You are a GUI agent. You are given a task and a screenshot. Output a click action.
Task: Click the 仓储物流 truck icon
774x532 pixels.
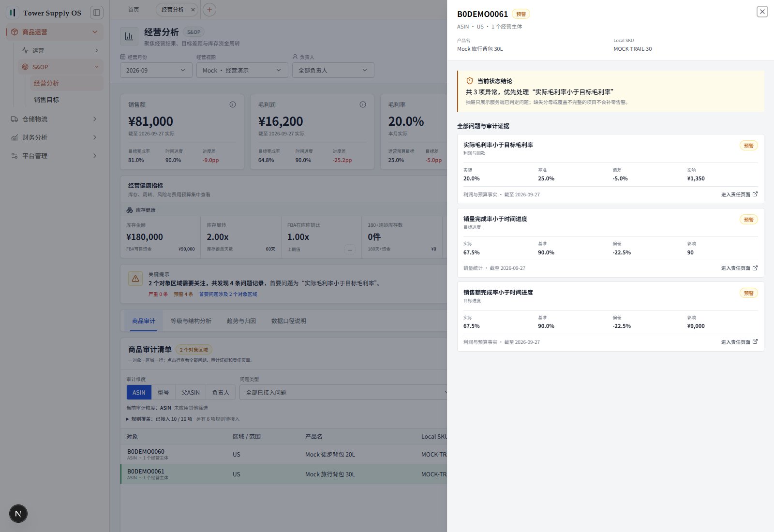15,119
